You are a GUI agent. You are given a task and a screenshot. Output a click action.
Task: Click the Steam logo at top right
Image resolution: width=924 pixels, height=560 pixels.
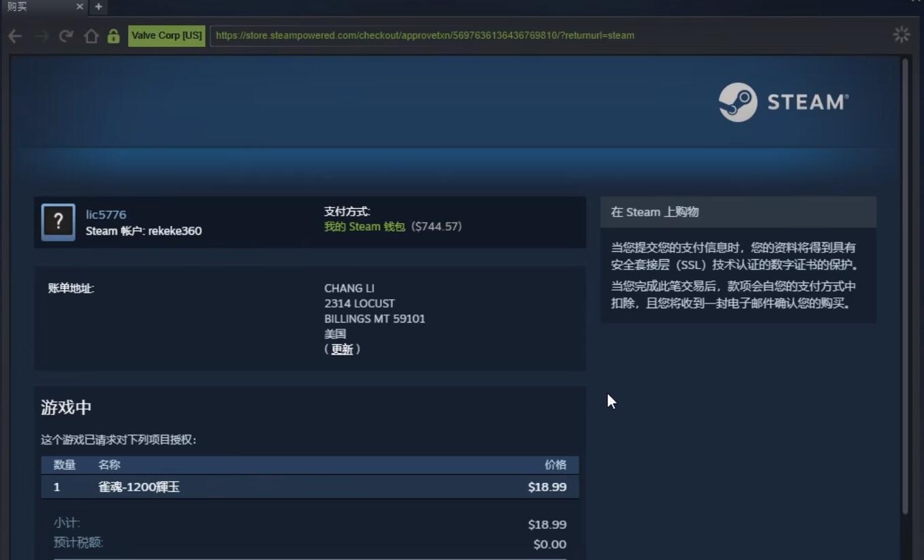(x=782, y=102)
